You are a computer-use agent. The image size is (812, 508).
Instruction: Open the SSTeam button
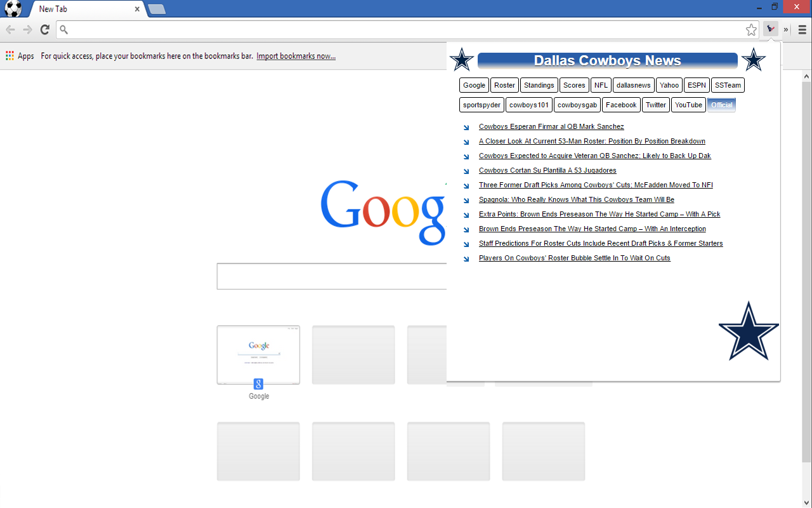tap(728, 85)
